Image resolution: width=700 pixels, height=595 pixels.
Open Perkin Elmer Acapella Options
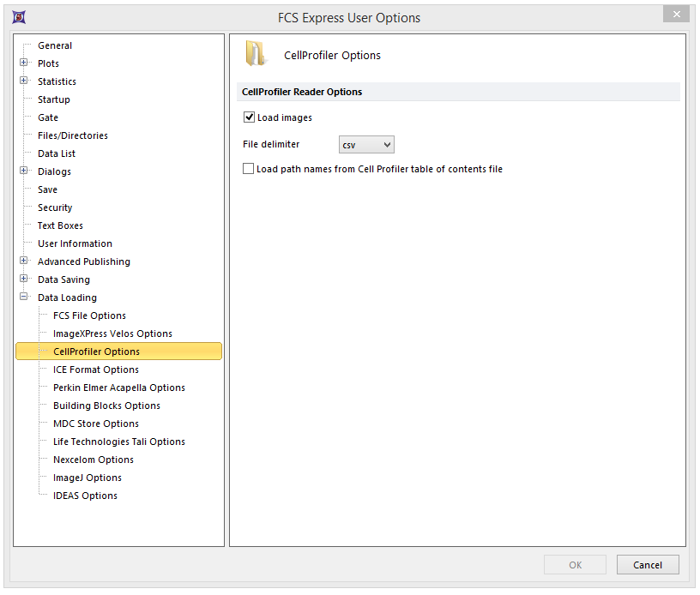pos(118,388)
